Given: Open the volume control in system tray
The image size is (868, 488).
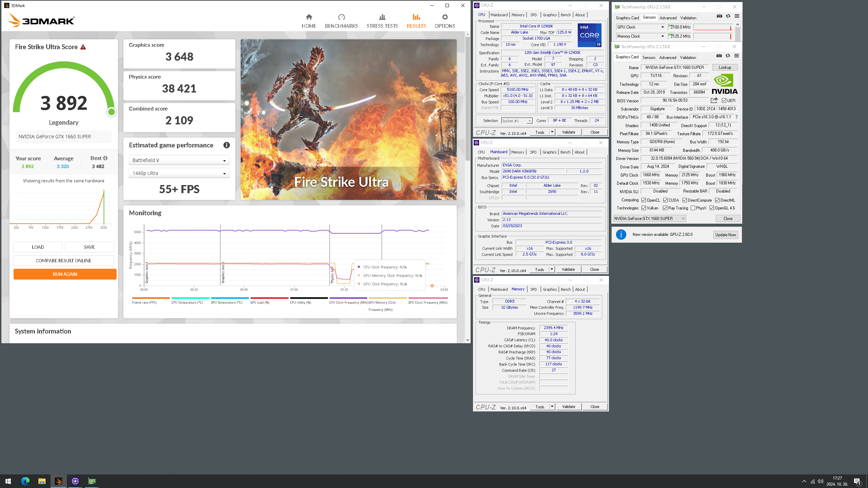Looking at the screenshot, I should coord(821,482).
